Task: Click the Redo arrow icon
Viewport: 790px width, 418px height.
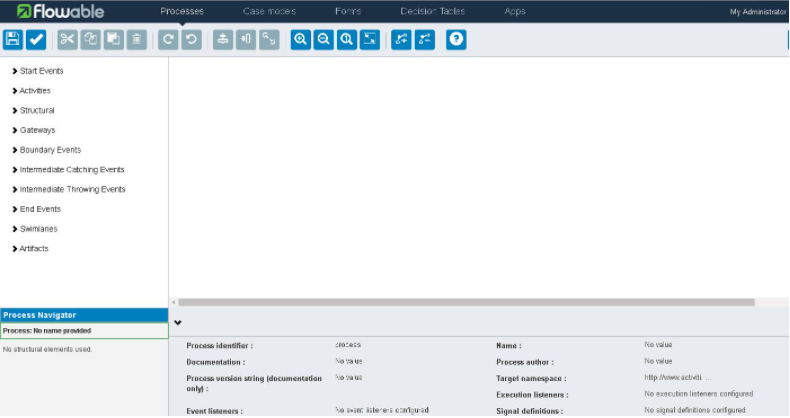Action: [168, 39]
